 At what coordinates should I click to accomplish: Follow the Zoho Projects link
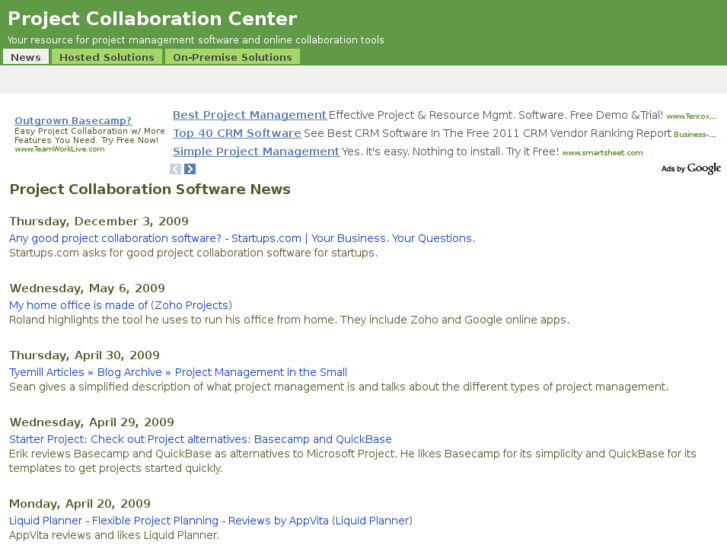click(191, 305)
